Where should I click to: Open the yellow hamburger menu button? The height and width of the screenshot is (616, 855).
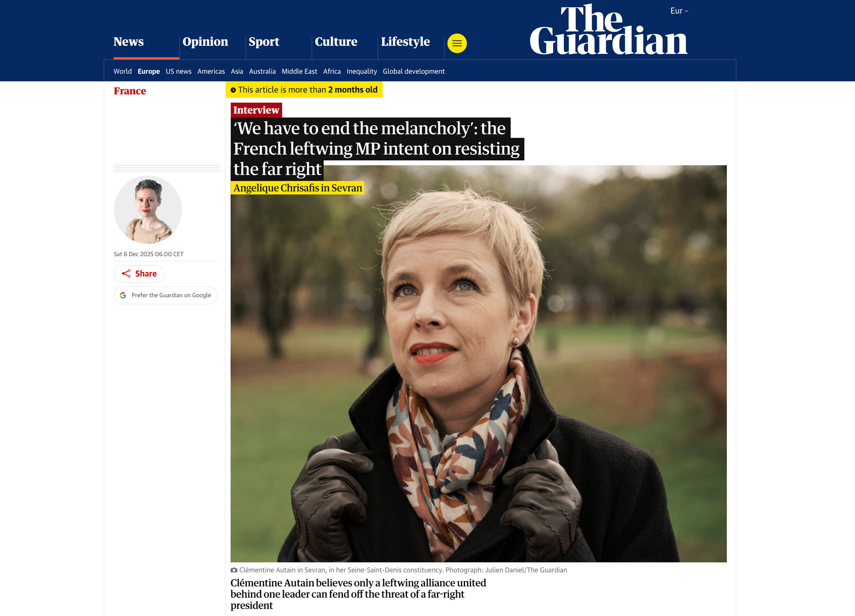pyautogui.click(x=457, y=43)
